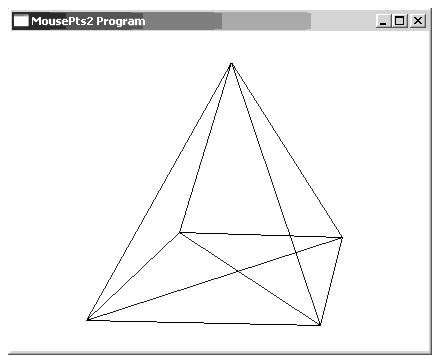Click where the two base diagonals cross

[238, 271]
